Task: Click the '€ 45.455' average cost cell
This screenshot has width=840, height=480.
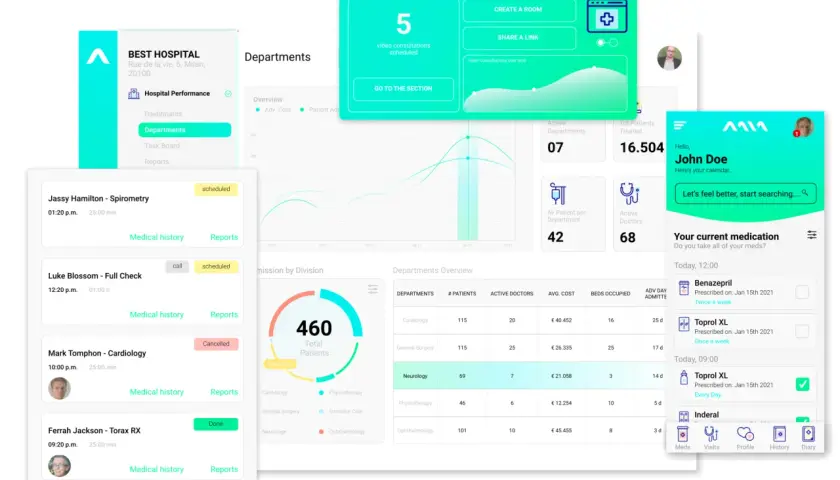Action: pyautogui.click(x=561, y=430)
